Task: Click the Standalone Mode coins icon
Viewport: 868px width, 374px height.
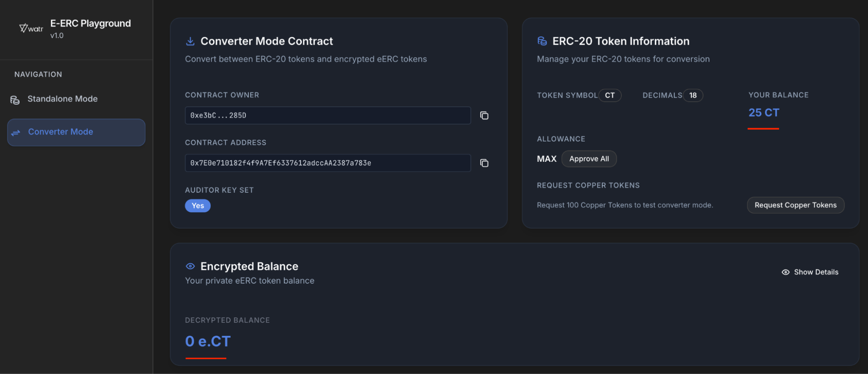Action: tap(15, 100)
